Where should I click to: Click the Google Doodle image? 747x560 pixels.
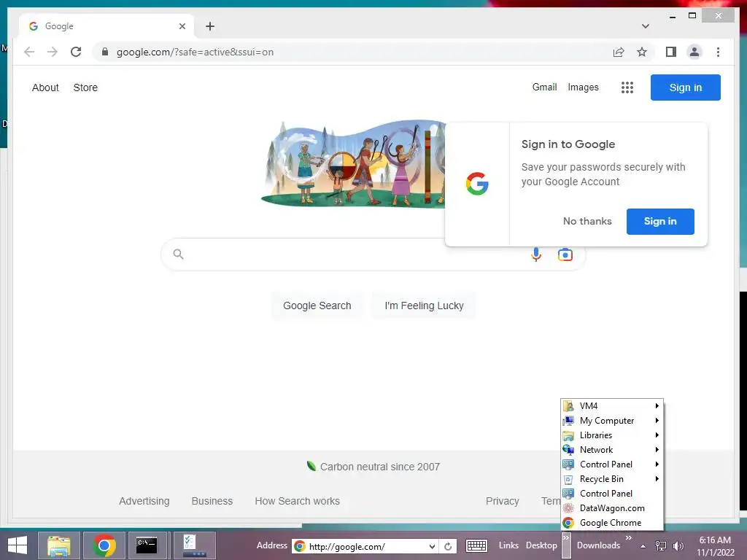tap(354, 163)
